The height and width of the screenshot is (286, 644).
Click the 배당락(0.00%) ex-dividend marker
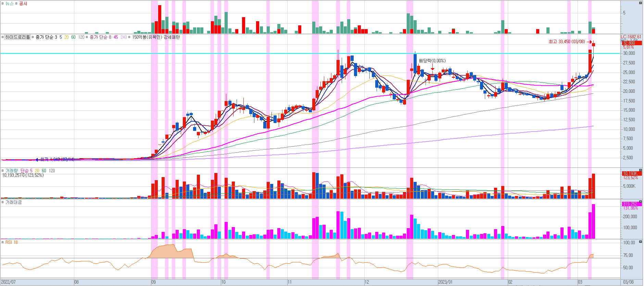click(x=432, y=61)
